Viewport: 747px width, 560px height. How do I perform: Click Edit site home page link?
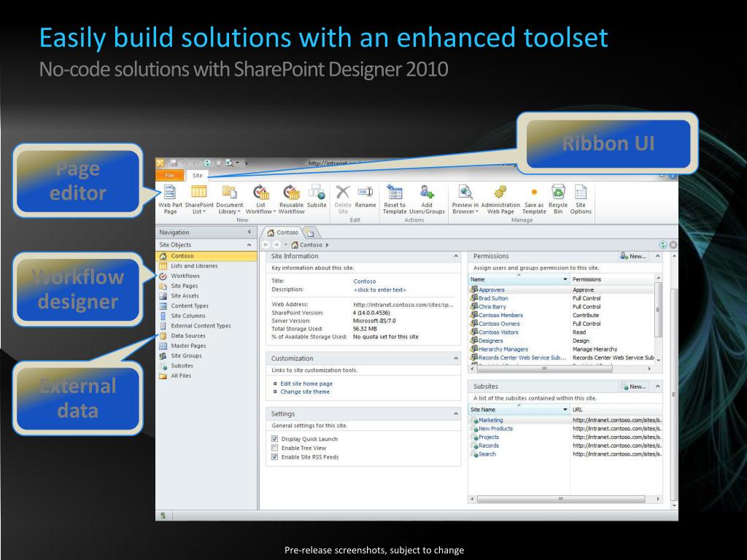pos(306,384)
